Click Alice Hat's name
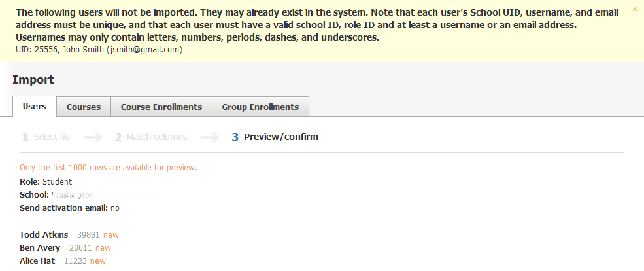644x271 pixels. [37, 261]
